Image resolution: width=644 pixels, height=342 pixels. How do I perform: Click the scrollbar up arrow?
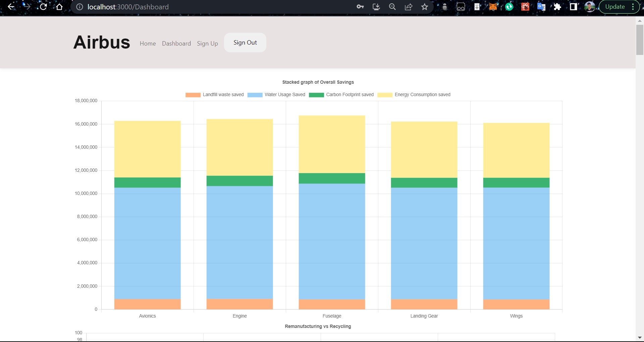click(x=640, y=21)
